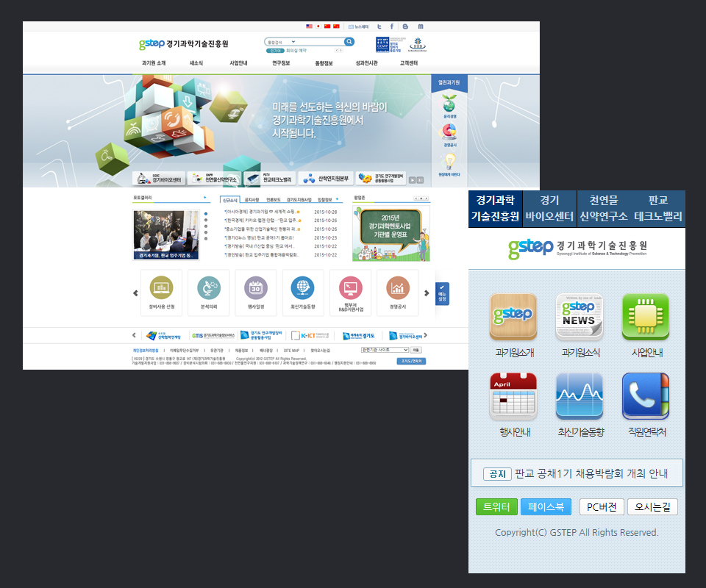Open the 고객센터 menu
The height and width of the screenshot is (588, 706).
pyautogui.click(x=409, y=63)
